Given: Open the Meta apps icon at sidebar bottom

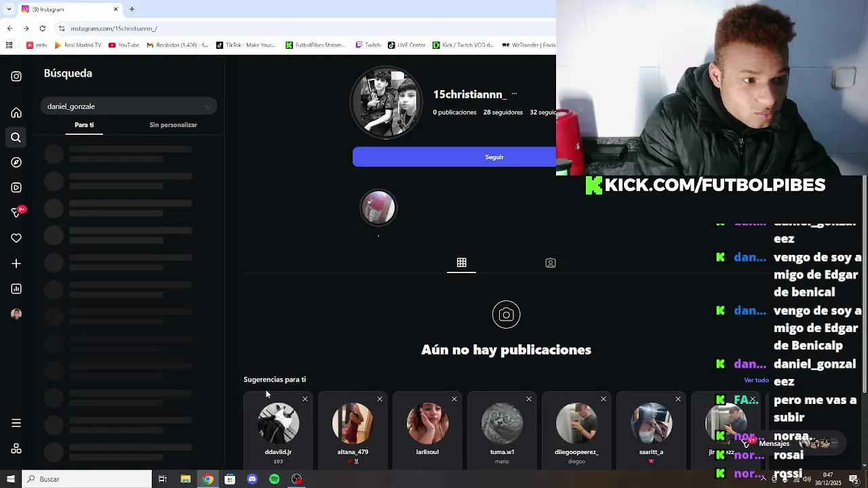Looking at the screenshot, I should 16,449.
